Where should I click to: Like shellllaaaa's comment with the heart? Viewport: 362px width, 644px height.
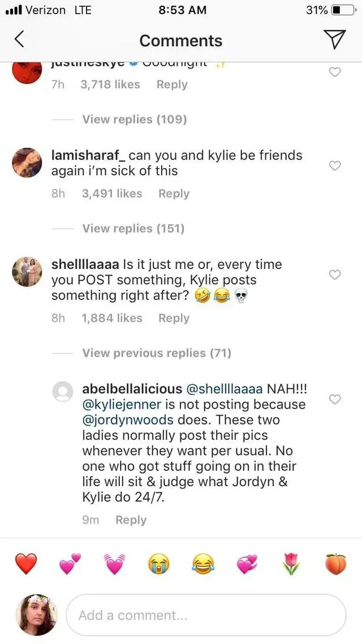click(335, 275)
